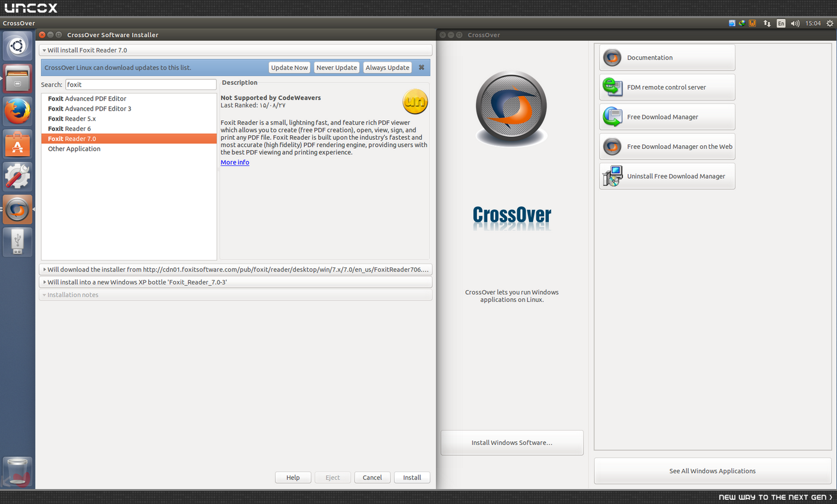837x504 pixels.
Task: Choose Never Update
Action: 337,68
